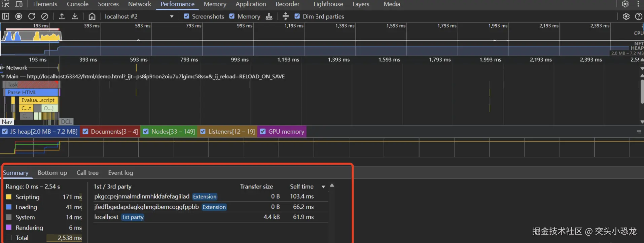
Task: Click the collect garbage broom icon
Action: (x=269, y=16)
